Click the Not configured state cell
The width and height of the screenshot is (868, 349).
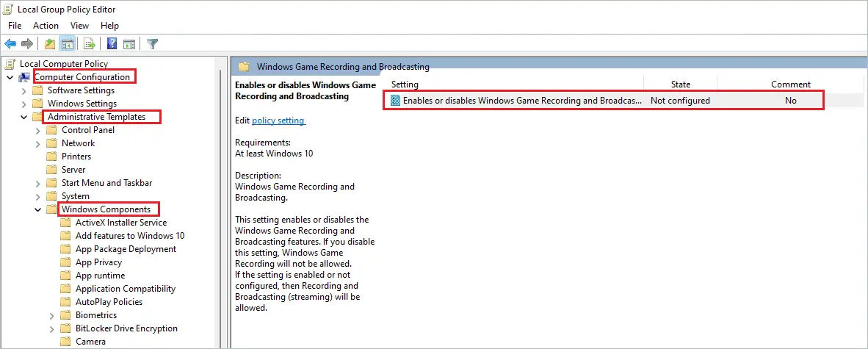[x=680, y=101]
